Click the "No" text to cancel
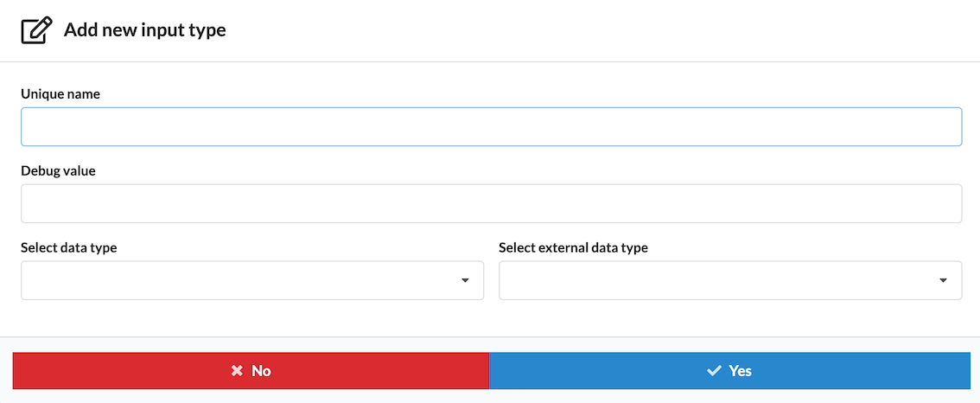 click(261, 371)
